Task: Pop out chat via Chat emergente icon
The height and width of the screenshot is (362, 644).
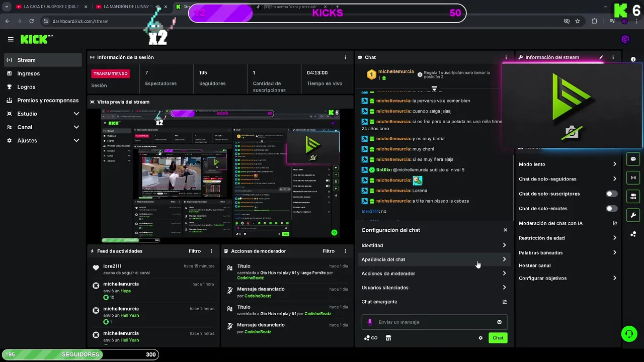Action: pos(505,302)
